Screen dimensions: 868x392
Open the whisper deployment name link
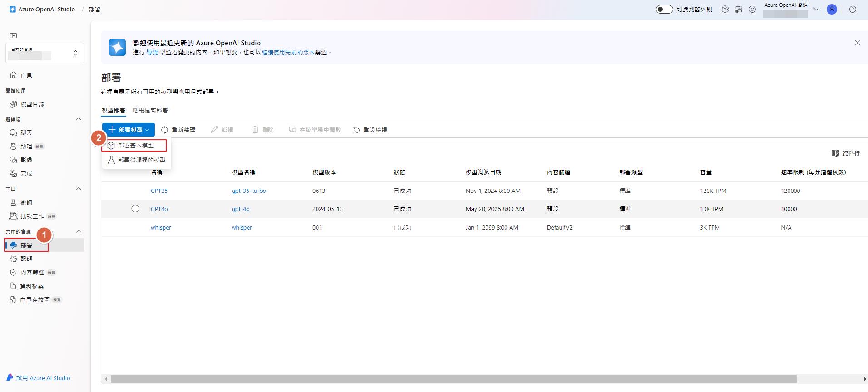(161, 228)
